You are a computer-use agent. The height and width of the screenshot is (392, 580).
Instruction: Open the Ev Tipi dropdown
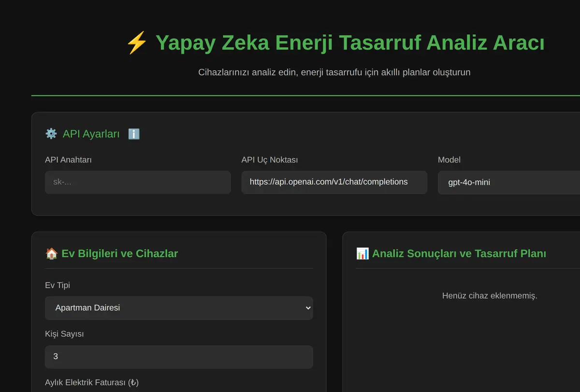[x=179, y=308]
